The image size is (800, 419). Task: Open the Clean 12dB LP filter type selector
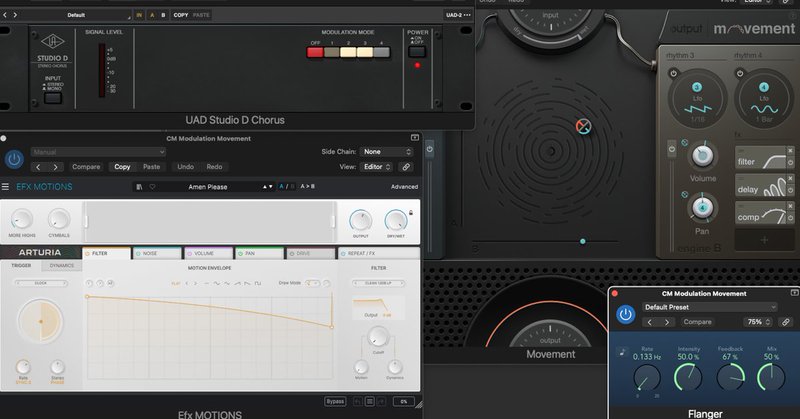click(378, 283)
